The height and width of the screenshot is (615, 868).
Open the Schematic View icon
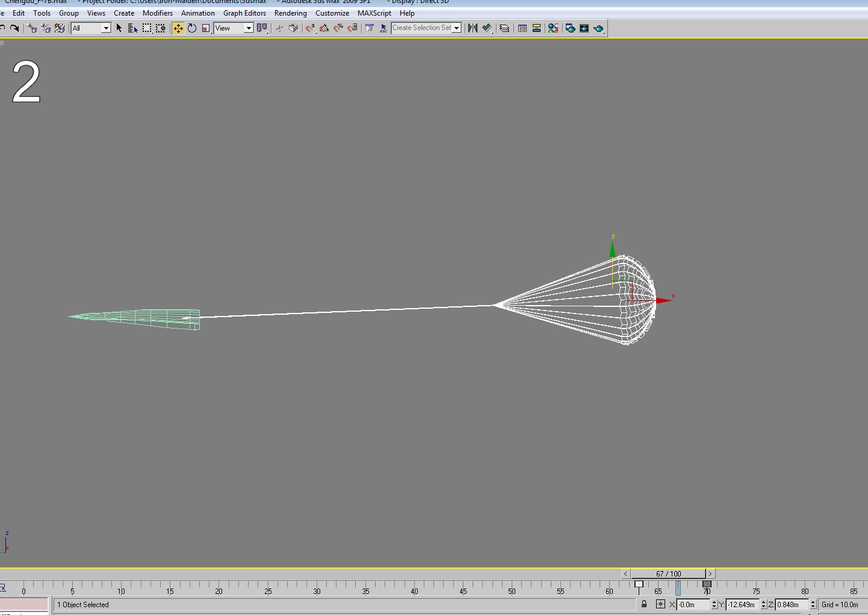point(536,28)
